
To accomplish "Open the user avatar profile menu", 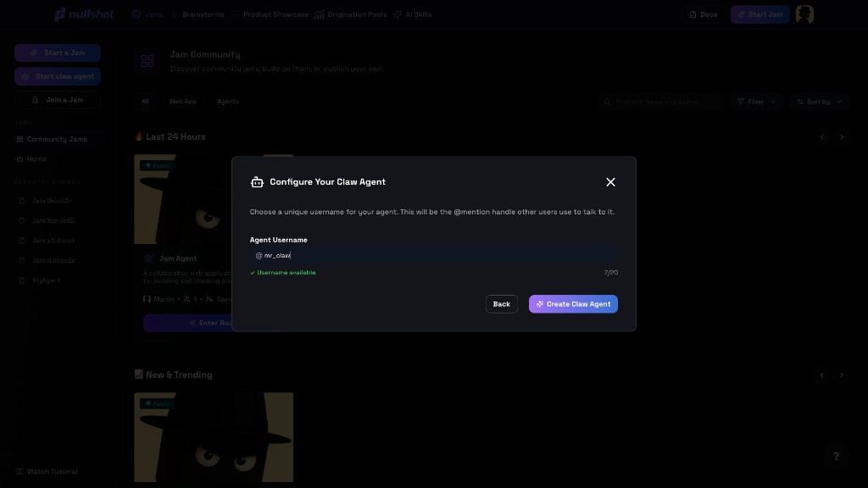I will pyautogui.click(x=804, y=14).
